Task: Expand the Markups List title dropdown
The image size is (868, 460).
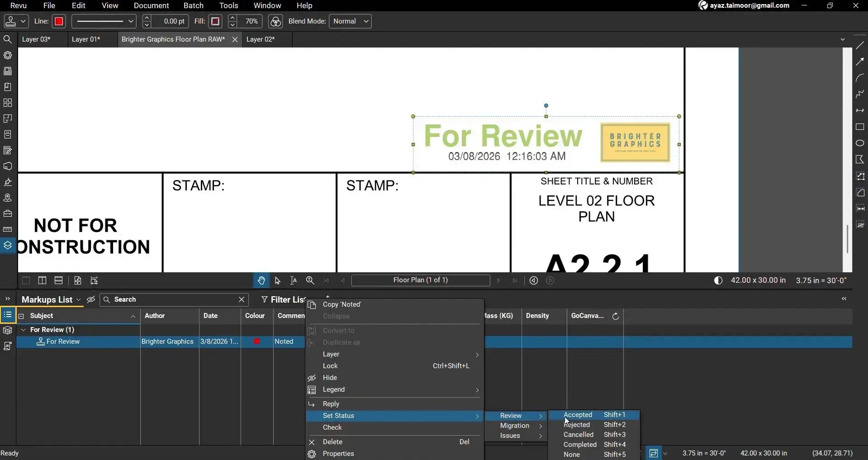Action: [79, 300]
